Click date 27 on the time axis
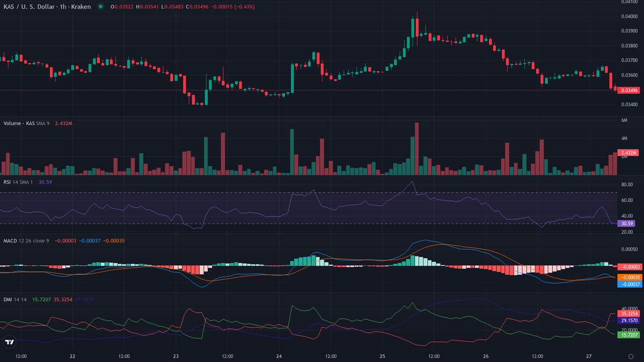The image size is (644, 362). [x=589, y=356]
